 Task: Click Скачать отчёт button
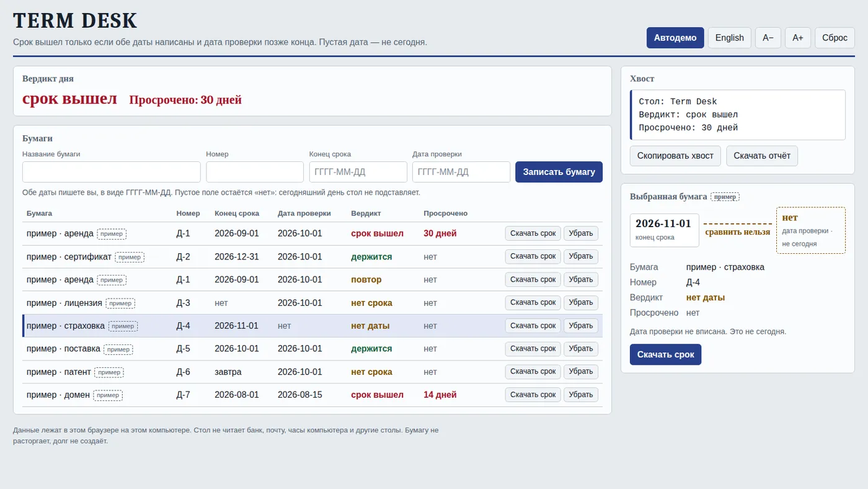762,156
